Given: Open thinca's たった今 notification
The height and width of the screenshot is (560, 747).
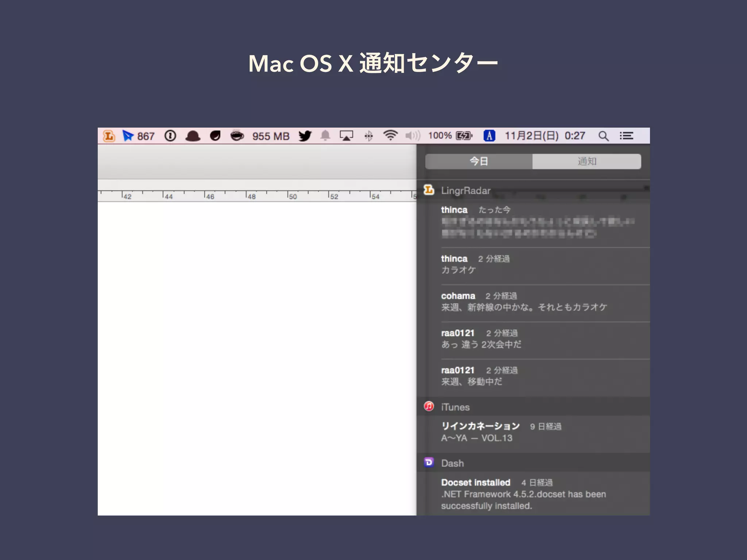Looking at the screenshot, I should pos(538,222).
